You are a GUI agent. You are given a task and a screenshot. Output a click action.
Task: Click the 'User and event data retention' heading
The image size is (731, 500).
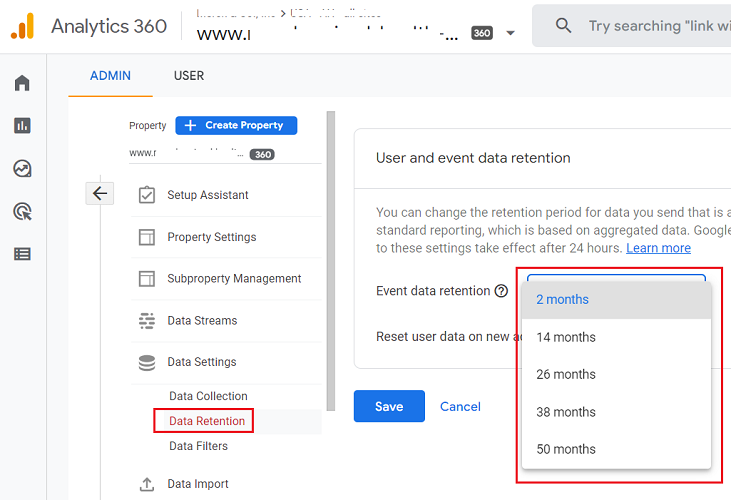473,158
